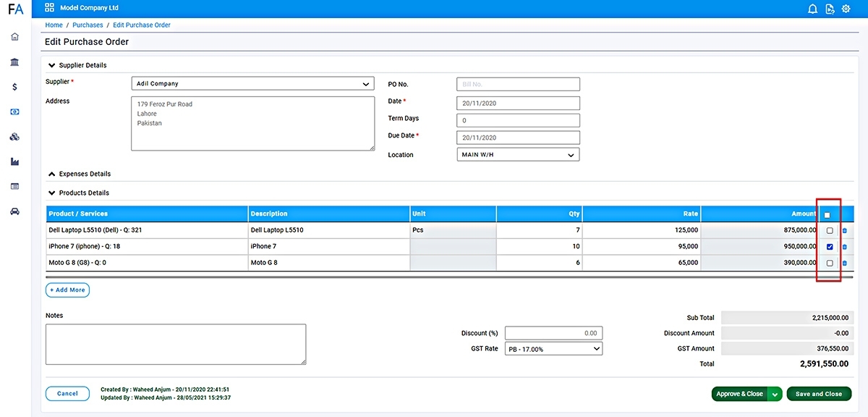Open the factory manufacturing sidebar icon
Viewport: 868px width, 417px height.
[x=15, y=161]
